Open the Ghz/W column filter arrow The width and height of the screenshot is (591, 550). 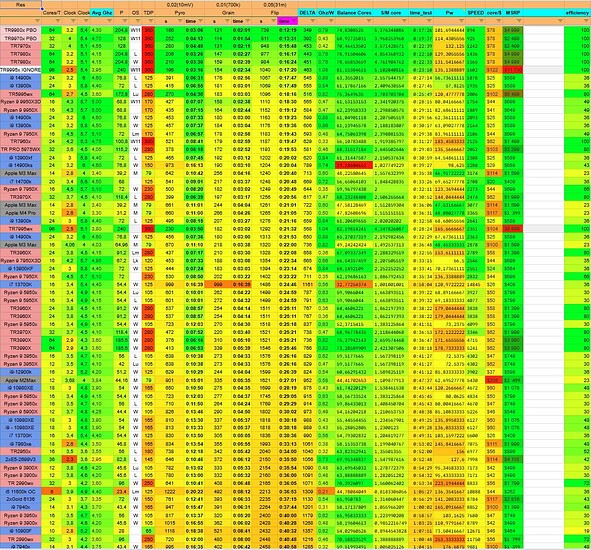click(x=331, y=21)
